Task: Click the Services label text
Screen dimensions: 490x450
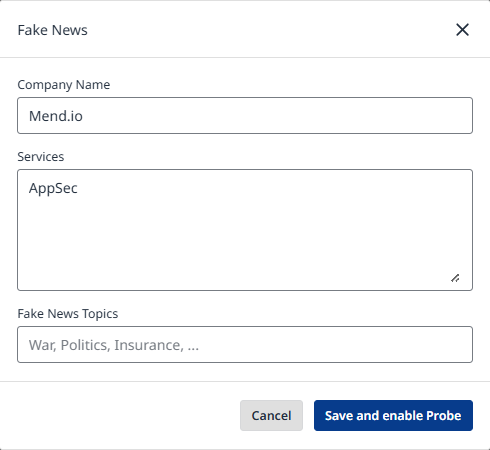Action: (41, 157)
